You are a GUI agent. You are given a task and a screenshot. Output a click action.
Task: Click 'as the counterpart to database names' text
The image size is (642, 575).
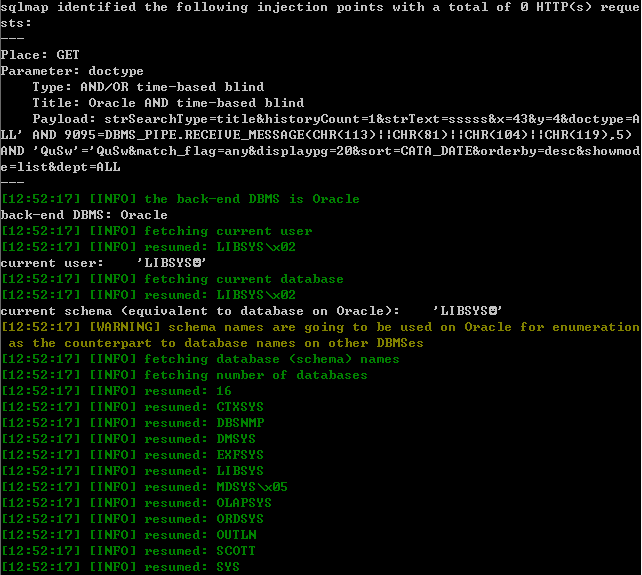(216, 343)
